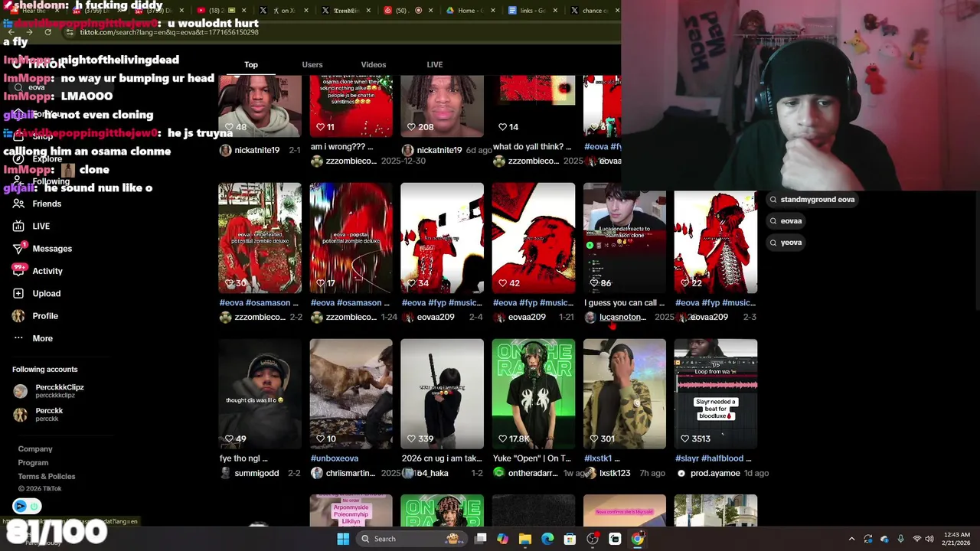The image size is (980, 551).
Task: Open summigodd video with 49 likes
Action: pyautogui.click(x=260, y=393)
